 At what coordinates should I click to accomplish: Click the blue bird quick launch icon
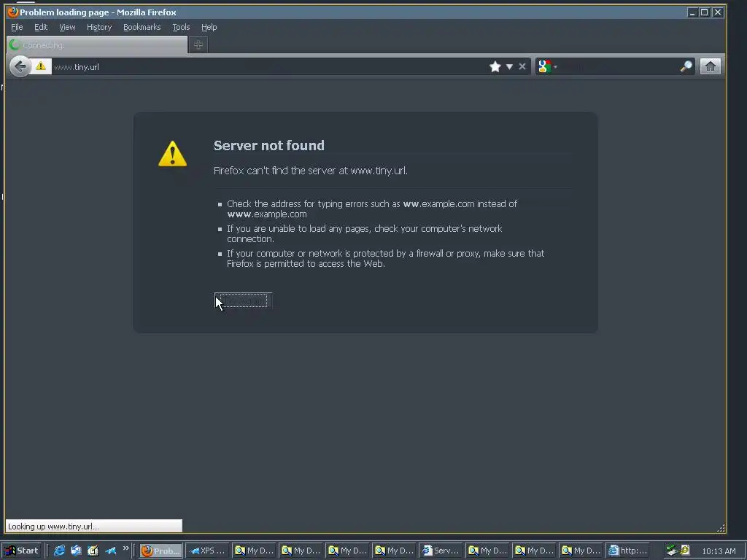coord(110,551)
